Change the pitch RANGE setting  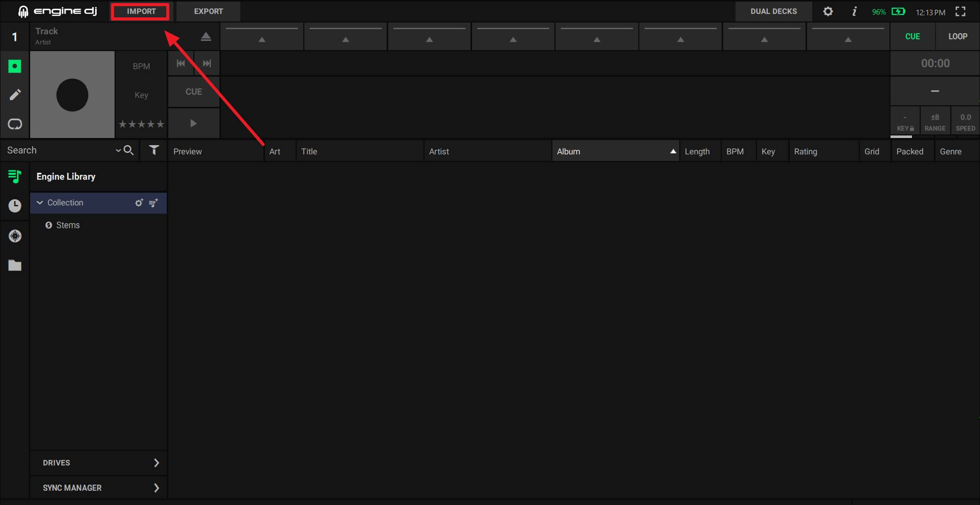(935, 122)
